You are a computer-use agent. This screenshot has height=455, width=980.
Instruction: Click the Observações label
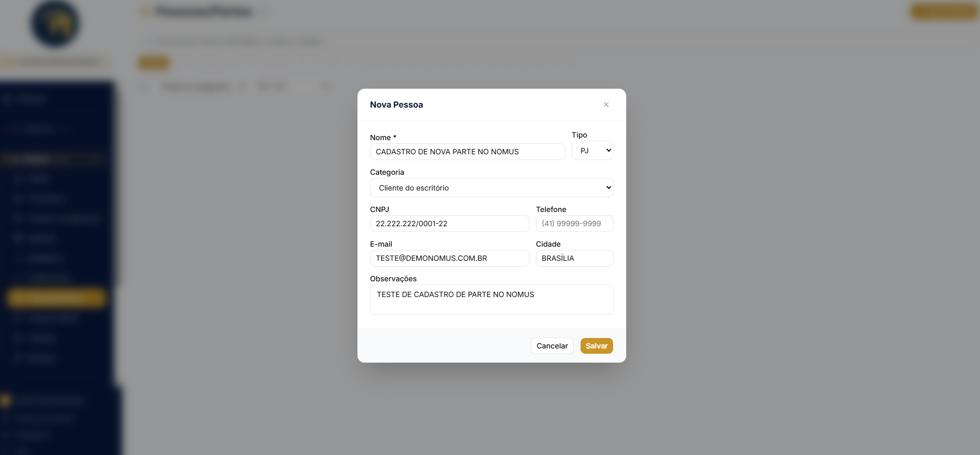(393, 279)
